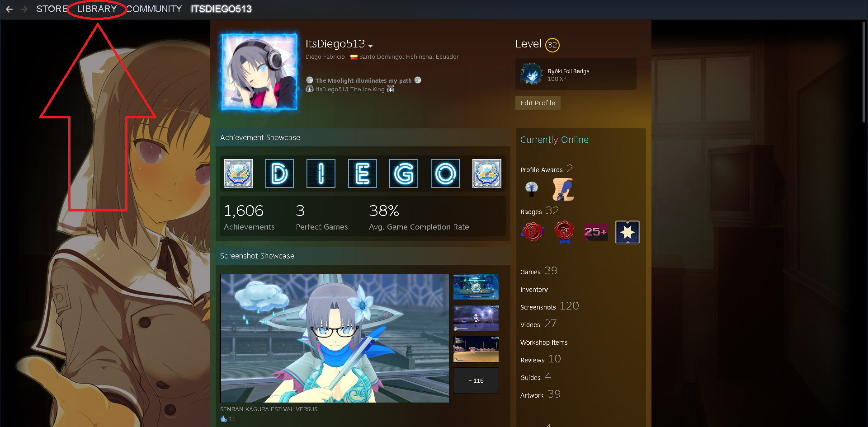Open the 1,606 Achievements stat
The image size is (868, 427).
(x=249, y=217)
